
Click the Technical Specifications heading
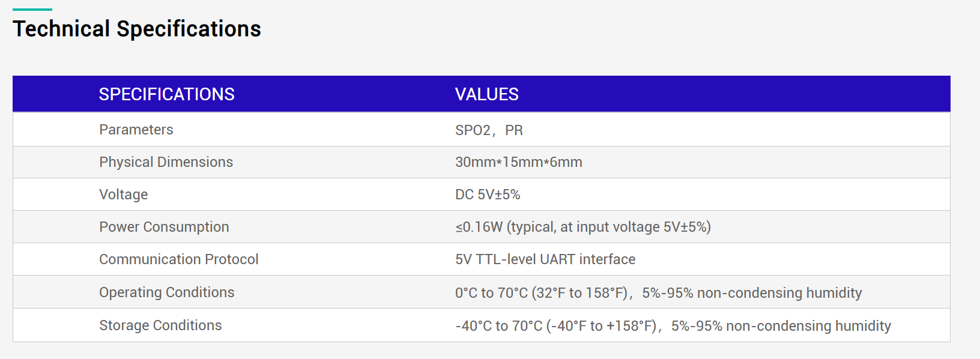coord(137,29)
